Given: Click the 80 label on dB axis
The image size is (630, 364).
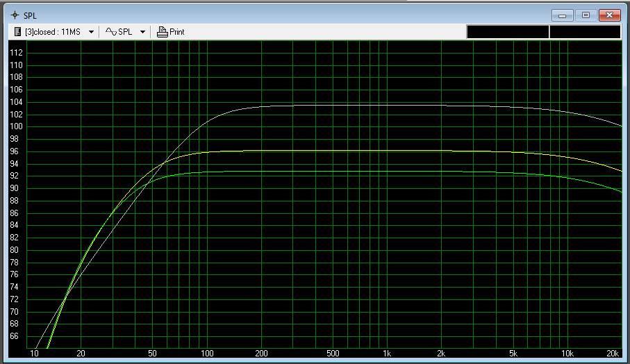Looking at the screenshot, I should pyautogui.click(x=14, y=250).
